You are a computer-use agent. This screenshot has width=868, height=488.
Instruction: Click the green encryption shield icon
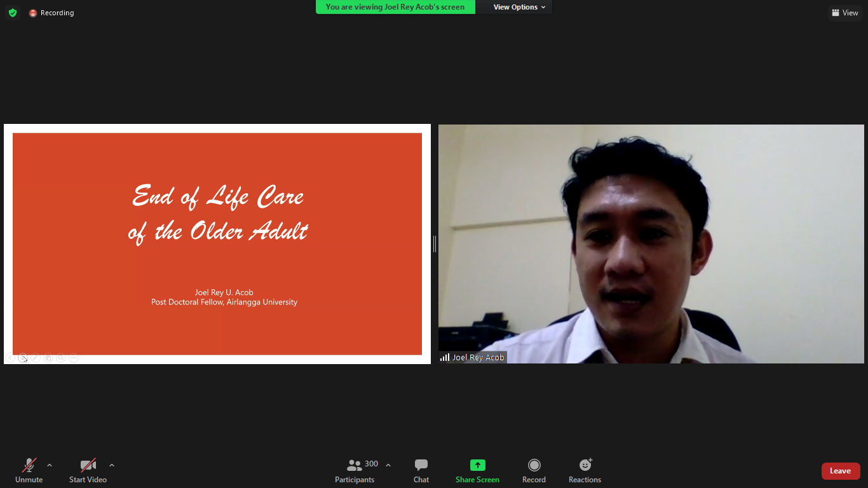tap(13, 13)
